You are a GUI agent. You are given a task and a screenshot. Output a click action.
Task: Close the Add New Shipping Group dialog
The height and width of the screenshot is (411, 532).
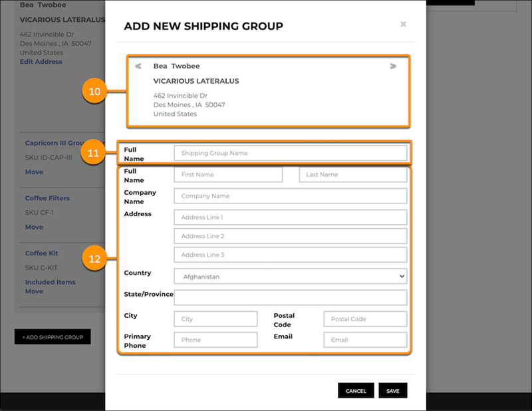click(x=403, y=25)
